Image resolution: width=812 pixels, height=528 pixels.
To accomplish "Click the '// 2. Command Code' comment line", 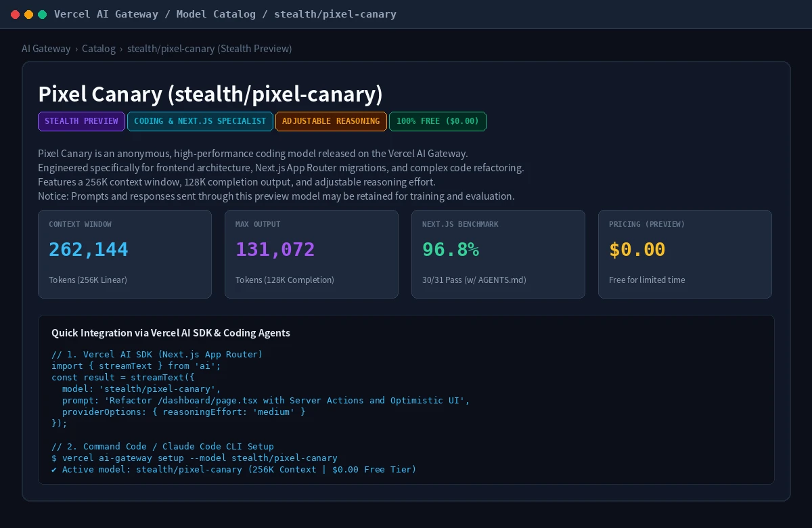I will (162, 446).
